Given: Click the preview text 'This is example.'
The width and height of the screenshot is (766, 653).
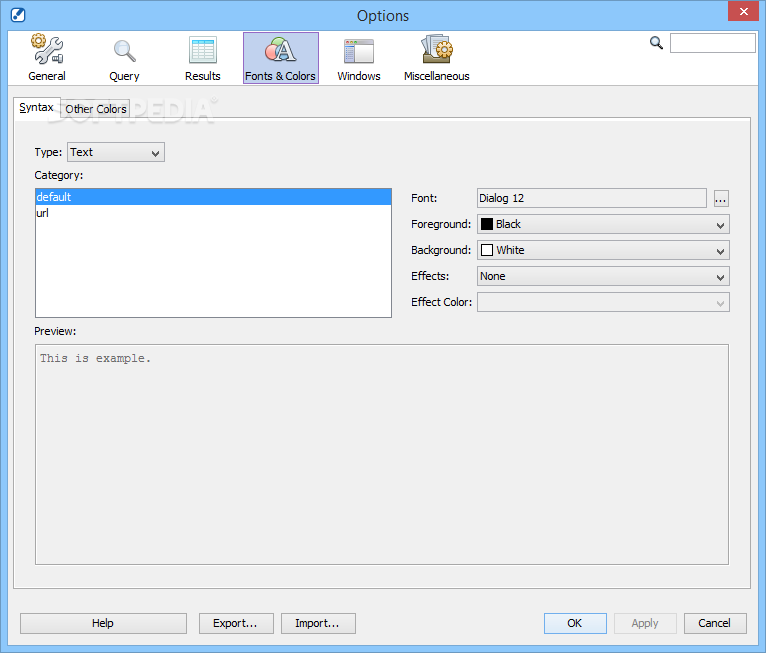Looking at the screenshot, I should coord(95,358).
